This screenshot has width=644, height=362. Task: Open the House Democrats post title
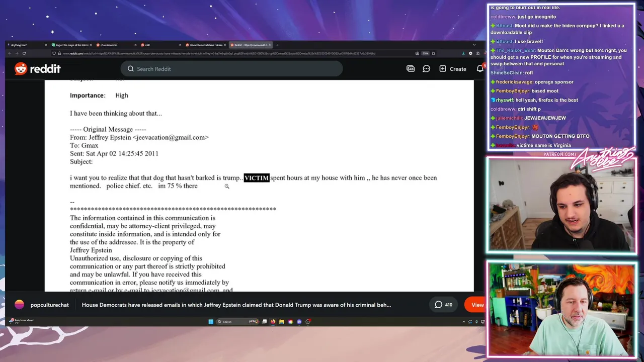pyautogui.click(x=236, y=305)
